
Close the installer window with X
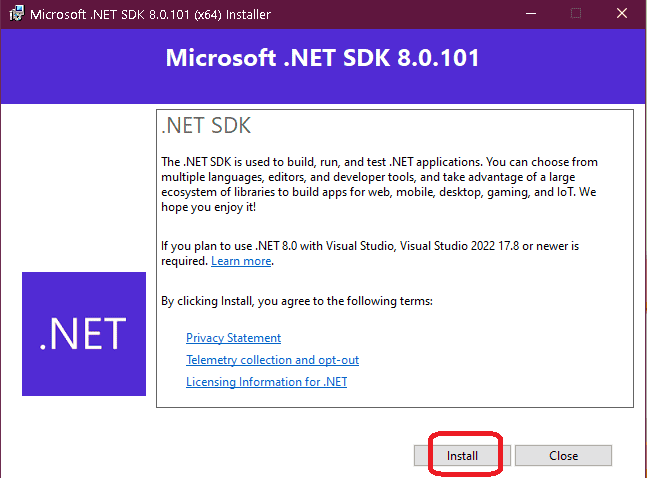[622, 14]
